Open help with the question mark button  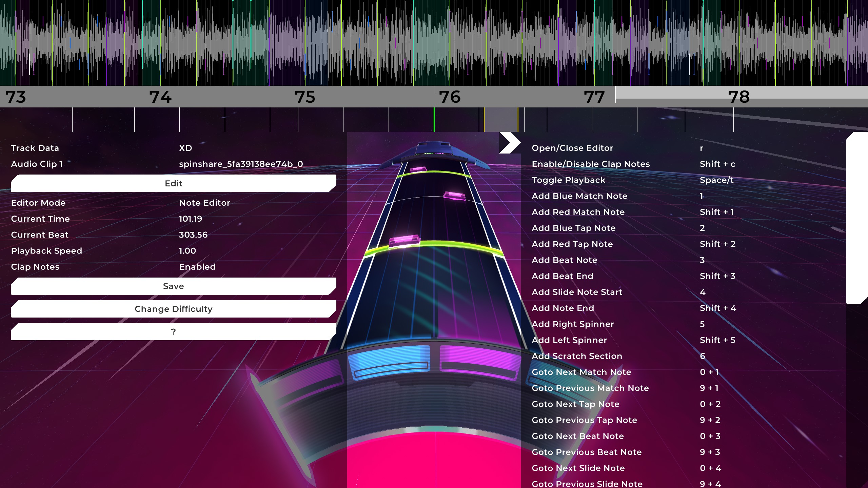pyautogui.click(x=173, y=331)
